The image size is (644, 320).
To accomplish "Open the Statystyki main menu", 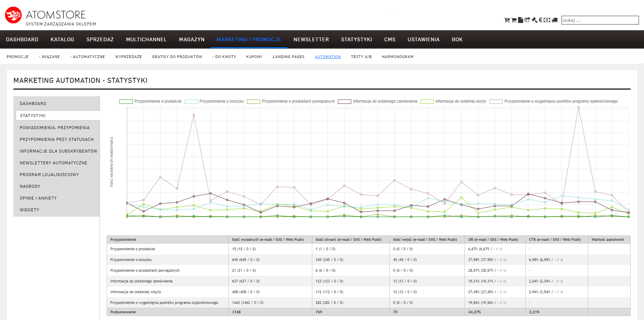I will click(x=356, y=40).
